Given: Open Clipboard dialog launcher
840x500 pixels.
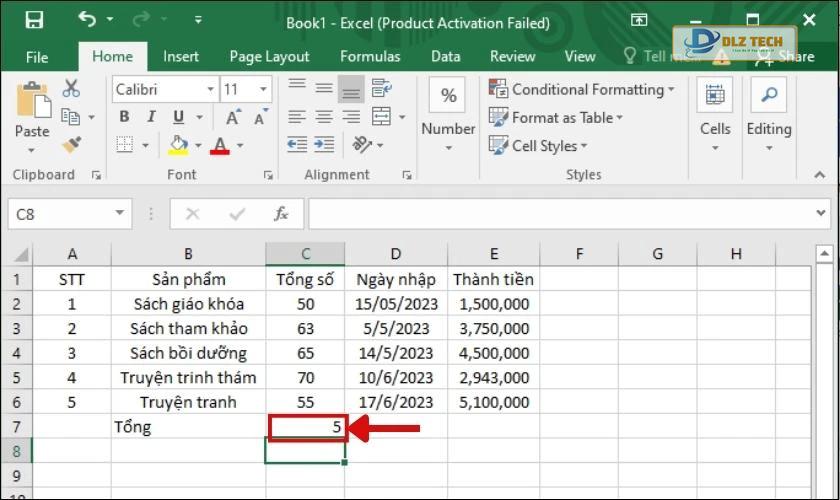Looking at the screenshot, I should pyautogui.click(x=96, y=175).
